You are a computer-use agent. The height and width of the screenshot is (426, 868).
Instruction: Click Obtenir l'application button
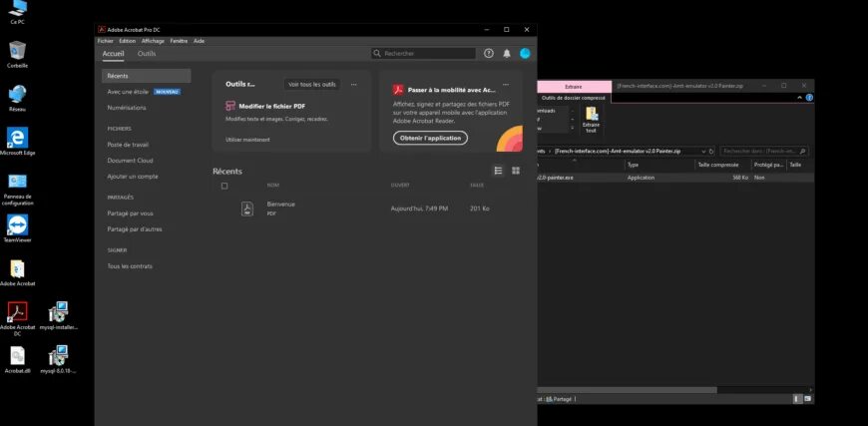point(431,138)
